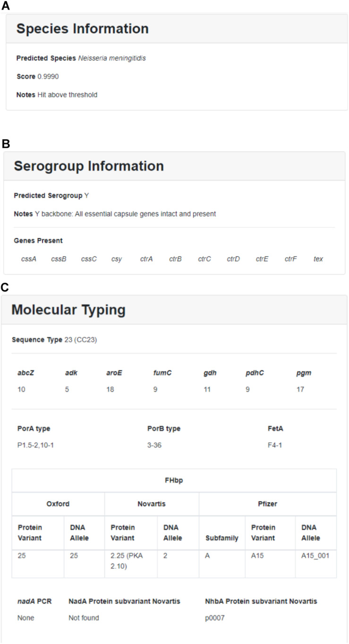Select the abcZ locus column header
This screenshot has height=644, width=349.
click(26, 373)
